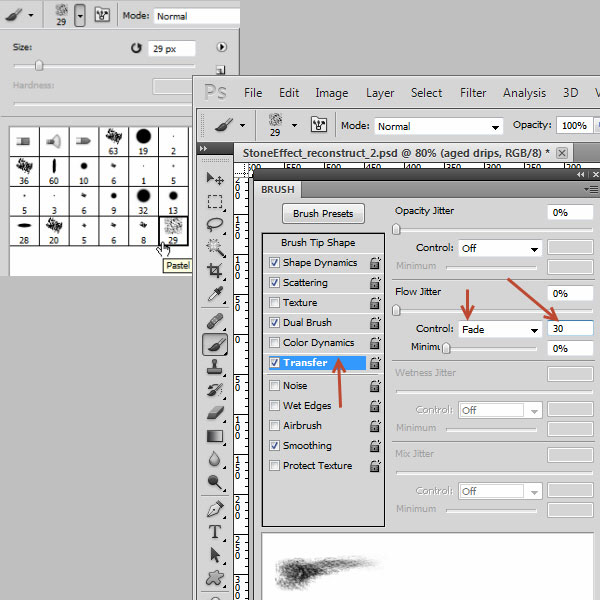Image resolution: width=600 pixels, height=600 pixels.
Task: Click the brush Size slider handle
Action: (x=39, y=65)
